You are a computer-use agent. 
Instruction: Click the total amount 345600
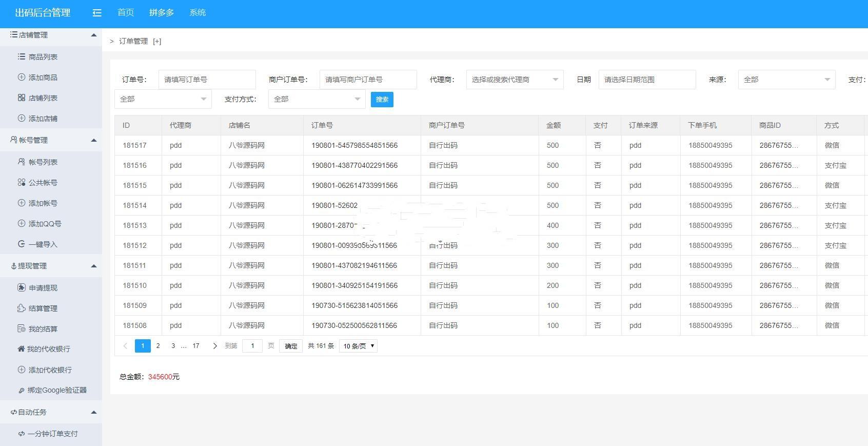click(160, 377)
